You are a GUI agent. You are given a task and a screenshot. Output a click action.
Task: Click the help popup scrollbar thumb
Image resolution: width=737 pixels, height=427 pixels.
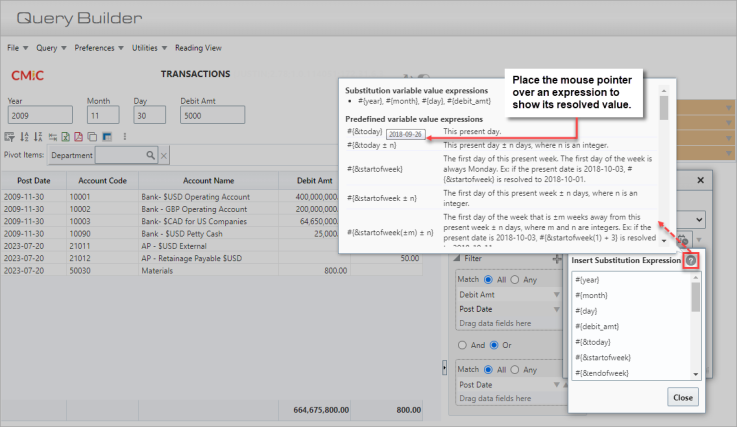(x=664, y=108)
